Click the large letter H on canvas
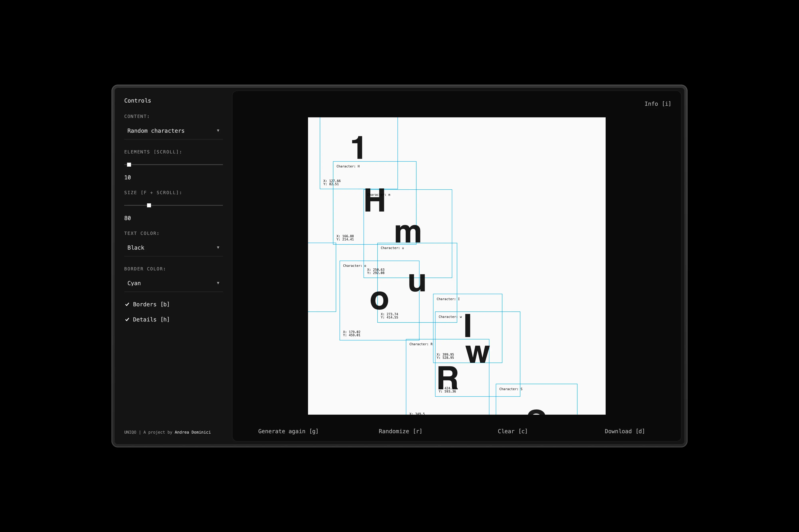Screen dimensions: 799x532 [x=375, y=201]
